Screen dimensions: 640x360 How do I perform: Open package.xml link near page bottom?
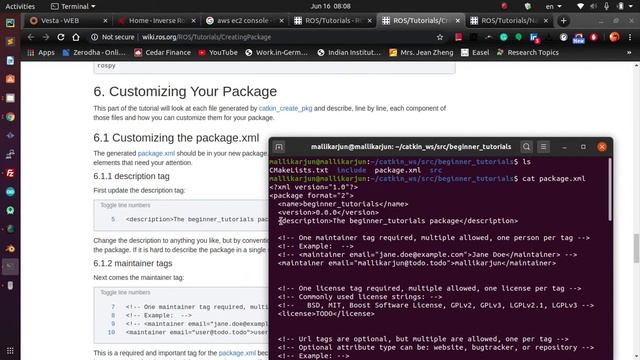click(x=237, y=353)
